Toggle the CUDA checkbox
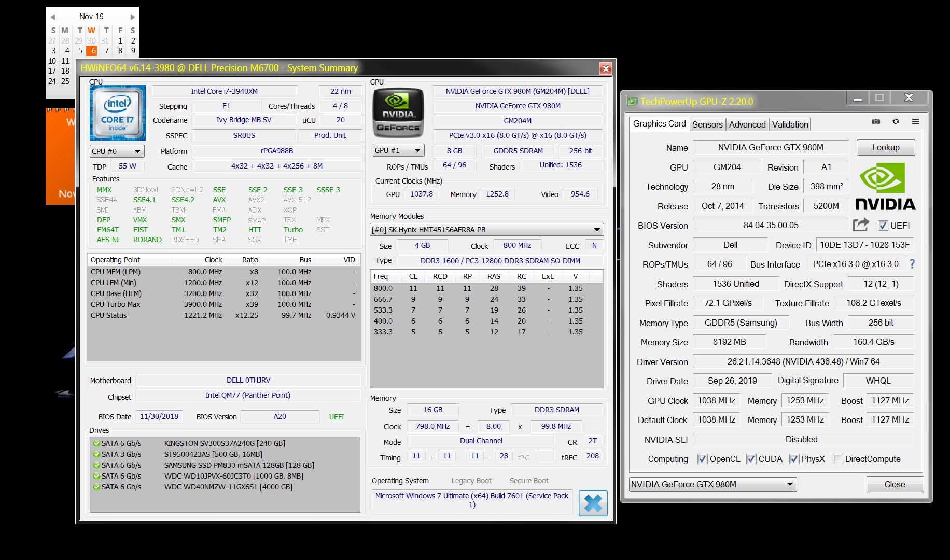The height and width of the screenshot is (560, 950). click(751, 459)
